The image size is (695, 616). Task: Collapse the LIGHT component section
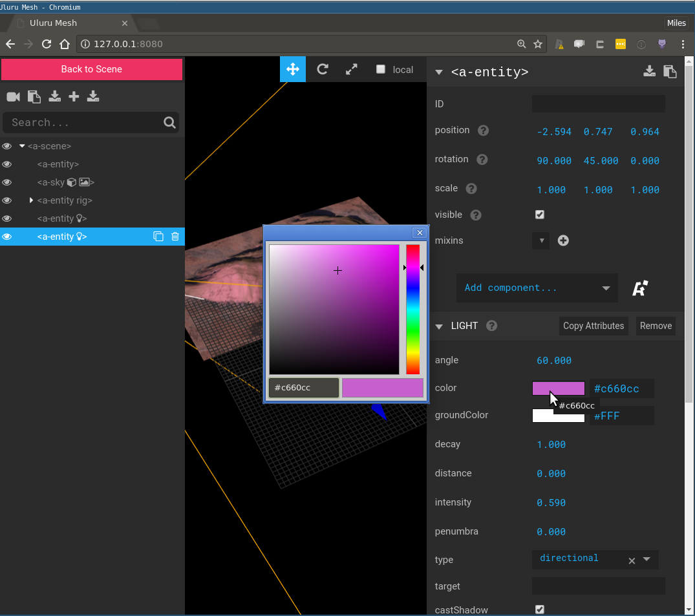pos(439,326)
